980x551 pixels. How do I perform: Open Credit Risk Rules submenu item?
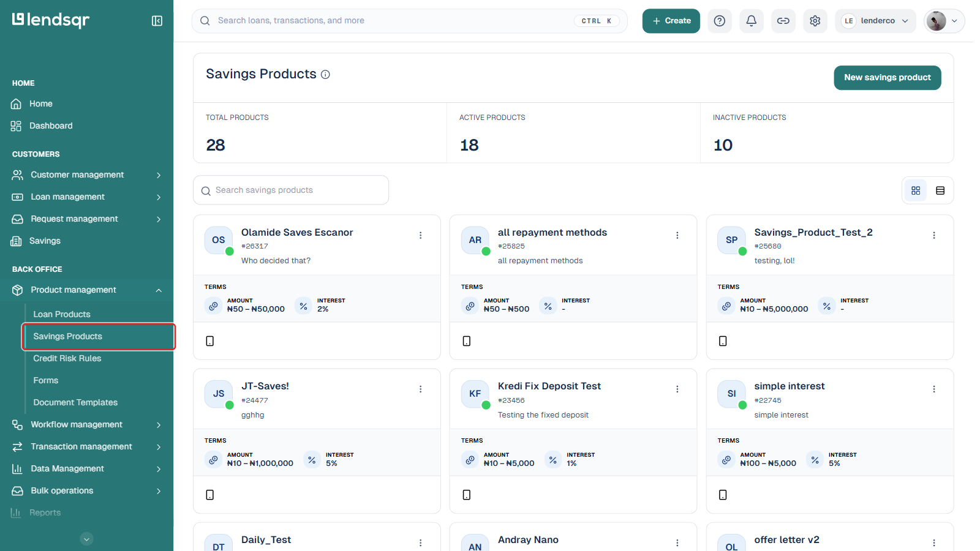[67, 359]
